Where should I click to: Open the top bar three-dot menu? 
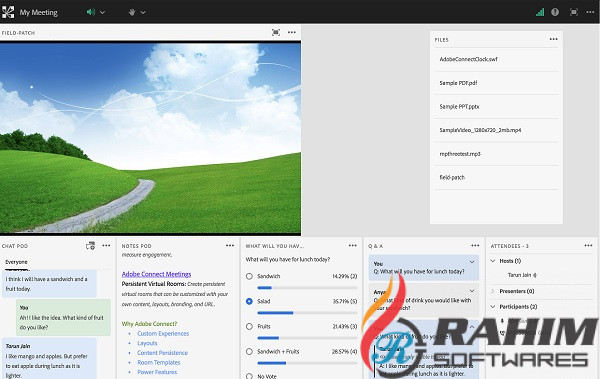click(x=590, y=12)
